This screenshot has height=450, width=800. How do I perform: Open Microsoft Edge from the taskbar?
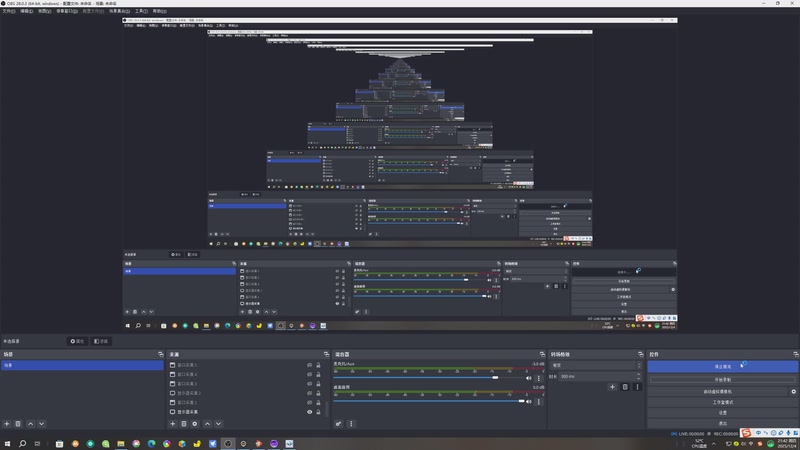point(152,443)
